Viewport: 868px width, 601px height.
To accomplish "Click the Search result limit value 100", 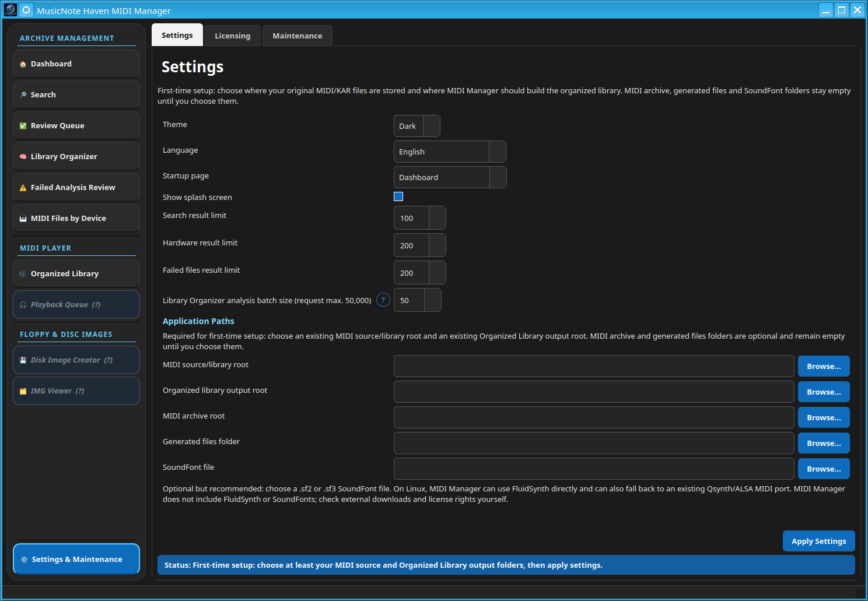I will [407, 219].
